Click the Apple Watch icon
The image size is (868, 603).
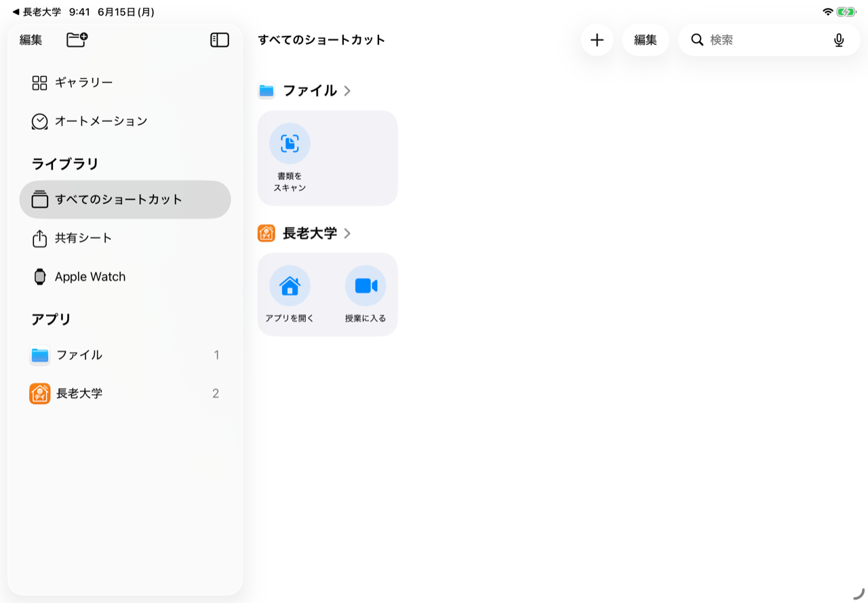point(40,277)
